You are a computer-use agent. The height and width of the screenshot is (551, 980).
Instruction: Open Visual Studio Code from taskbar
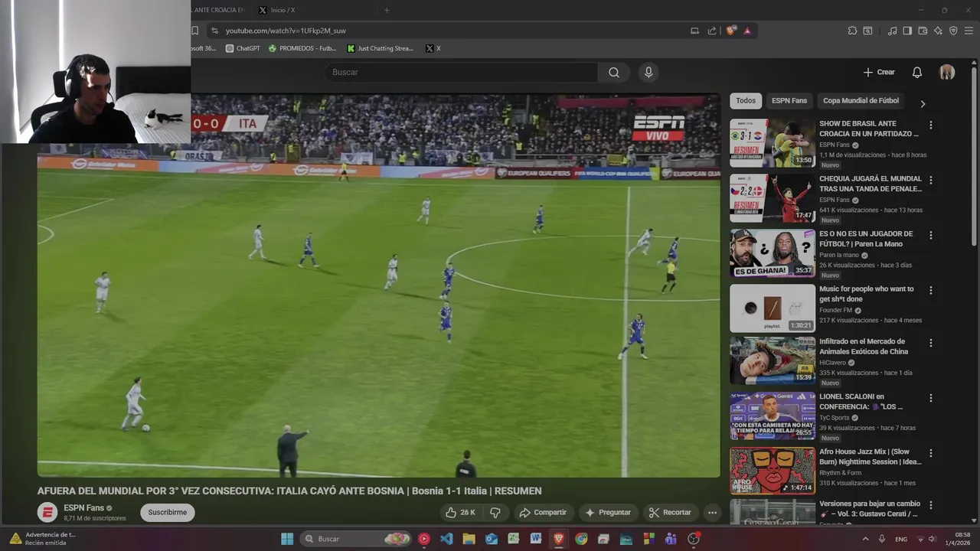pyautogui.click(x=446, y=539)
